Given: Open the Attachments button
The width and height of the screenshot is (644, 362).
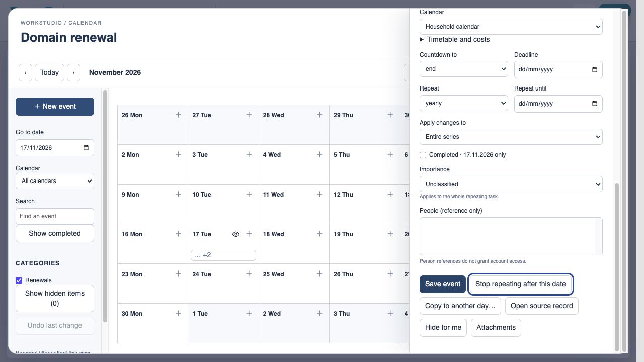Looking at the screenshot, I should click(x=496, y=328).
